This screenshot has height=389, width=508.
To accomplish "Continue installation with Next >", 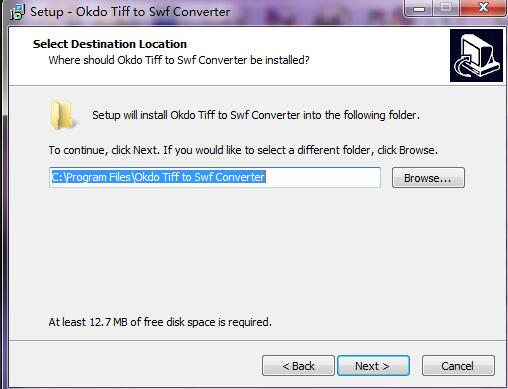I will [373, 366].
